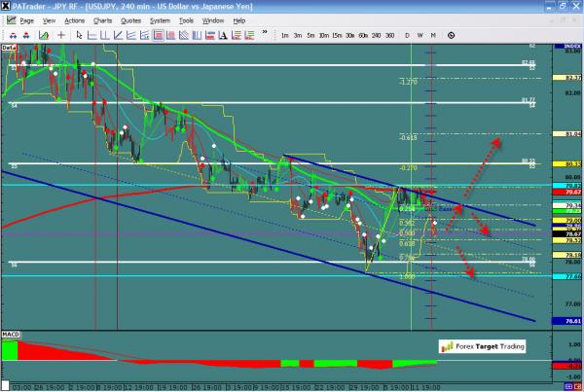The width and height of the screenshot is (584, 392).
Task: Switch to 10m timeframe
Action: (324, 35)
